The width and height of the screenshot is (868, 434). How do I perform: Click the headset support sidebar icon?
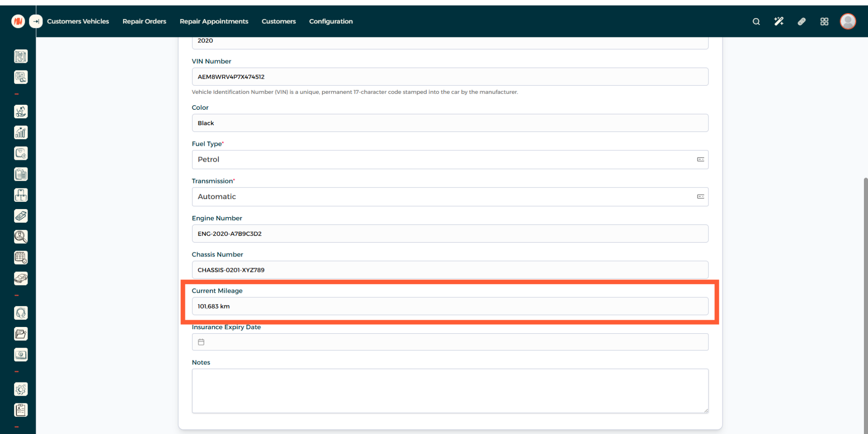pos(21,313)
